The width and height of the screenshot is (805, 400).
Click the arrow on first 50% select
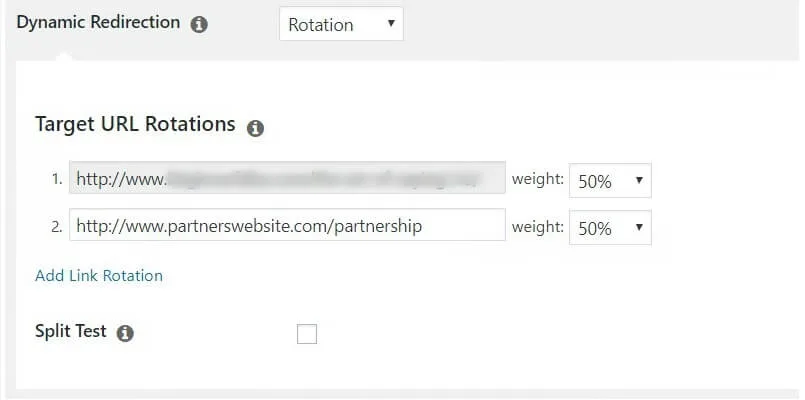pyautogui.click(x=639, y=181)
